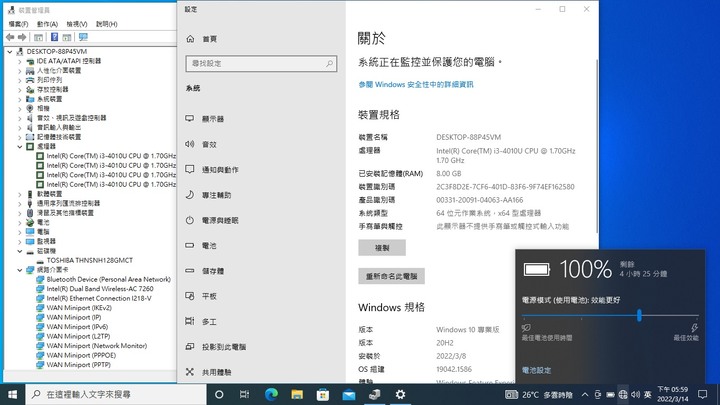
Task: Click the 最佳電池使用時間 leaf icon
Action: 526,328
